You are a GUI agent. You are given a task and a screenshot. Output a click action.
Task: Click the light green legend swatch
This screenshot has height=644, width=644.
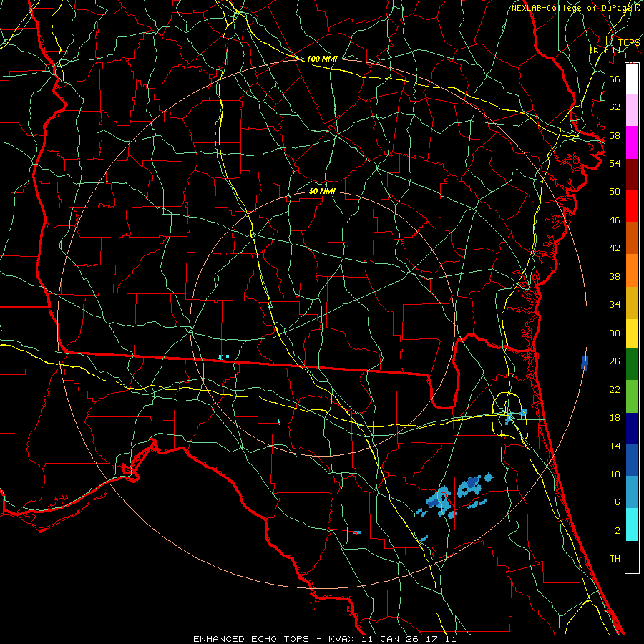point(632,396)
